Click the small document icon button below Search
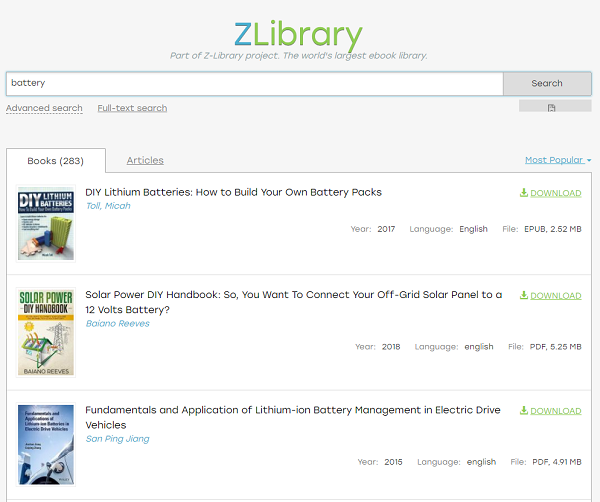The image size is (600, 502). pyautogui.click(x=552, y=107)
